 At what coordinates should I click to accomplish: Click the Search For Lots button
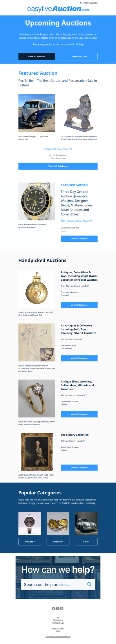79,56
